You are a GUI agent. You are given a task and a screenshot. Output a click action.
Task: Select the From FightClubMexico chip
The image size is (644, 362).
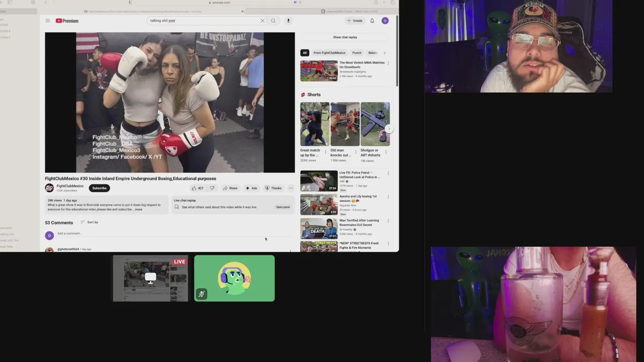tap(330, 53)
